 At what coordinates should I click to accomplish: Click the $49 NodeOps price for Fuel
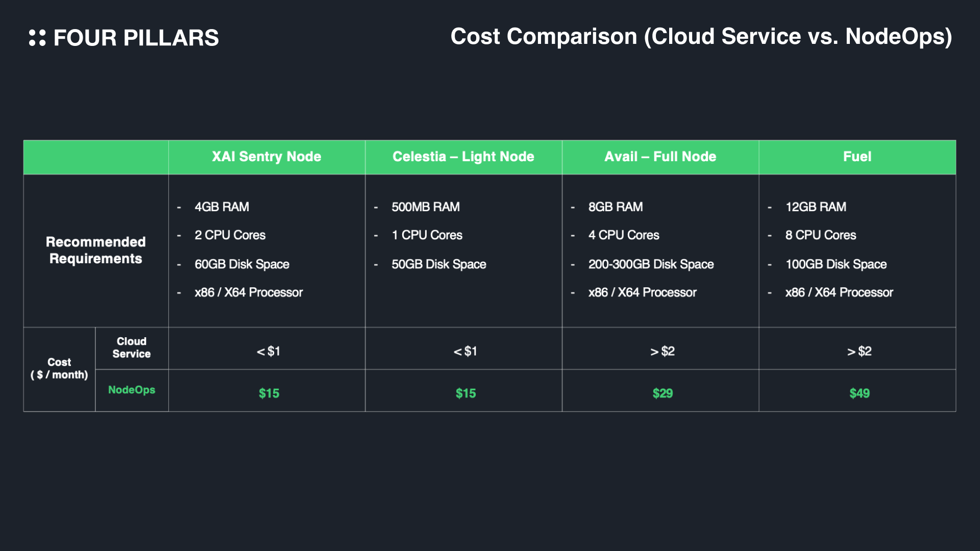(x=860, y=393)
